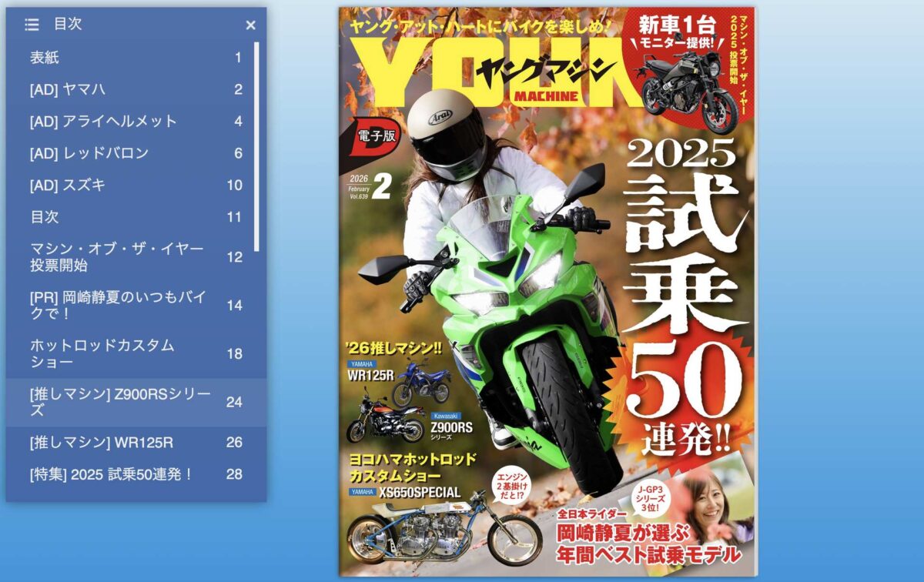Go to [AD] アライヘルメット page
The height and width of the screenshot is (582, 924).
point(136,121)
